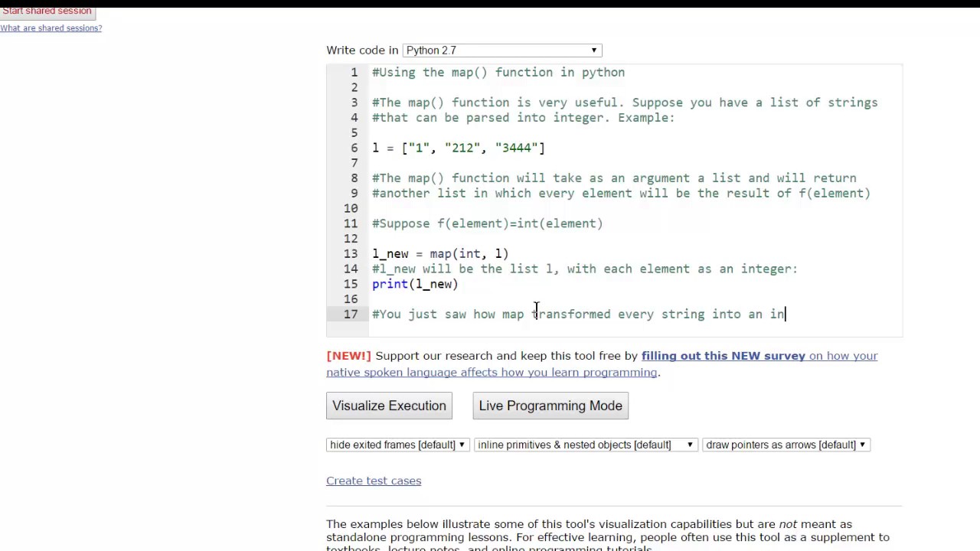
Task: Open the 'filling out this NEW survey' link
Action: (x=724, y=356)
